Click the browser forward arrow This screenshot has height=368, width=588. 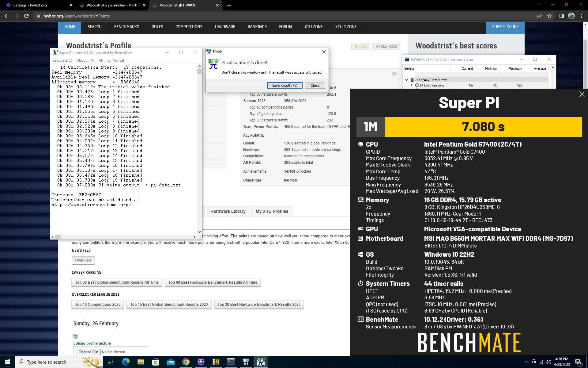point(16,16)
